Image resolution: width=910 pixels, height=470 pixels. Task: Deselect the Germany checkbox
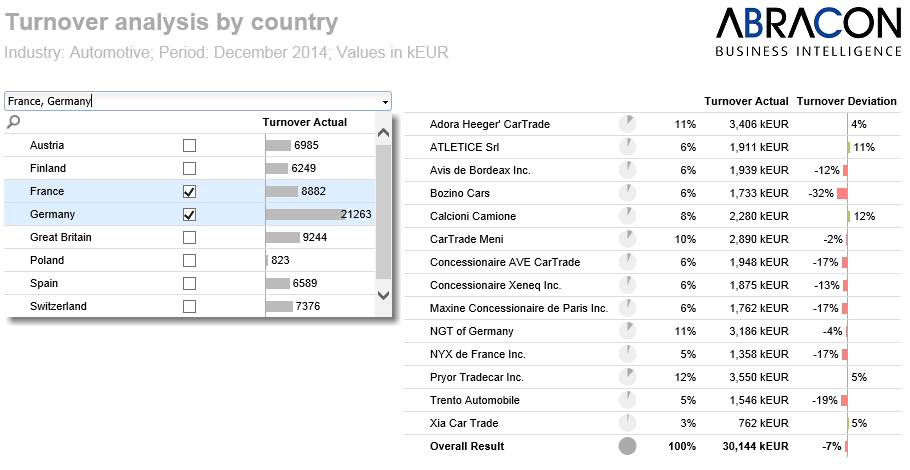pos(190,214)
